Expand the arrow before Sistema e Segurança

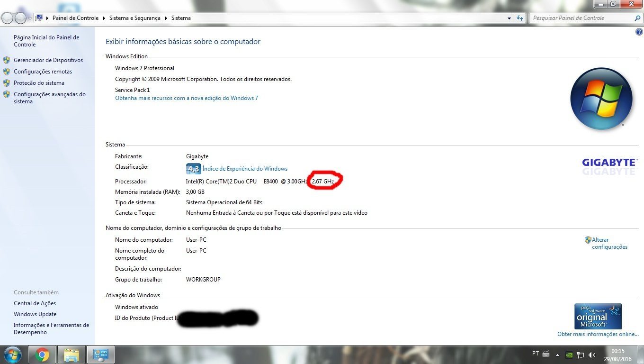pyautogui.click(x=104, y=18)
